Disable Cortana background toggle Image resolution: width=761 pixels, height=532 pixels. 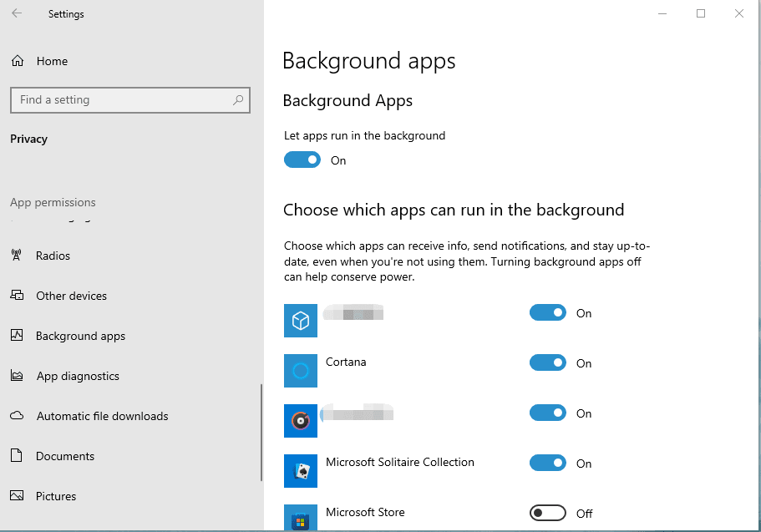[x=548, y=362]
